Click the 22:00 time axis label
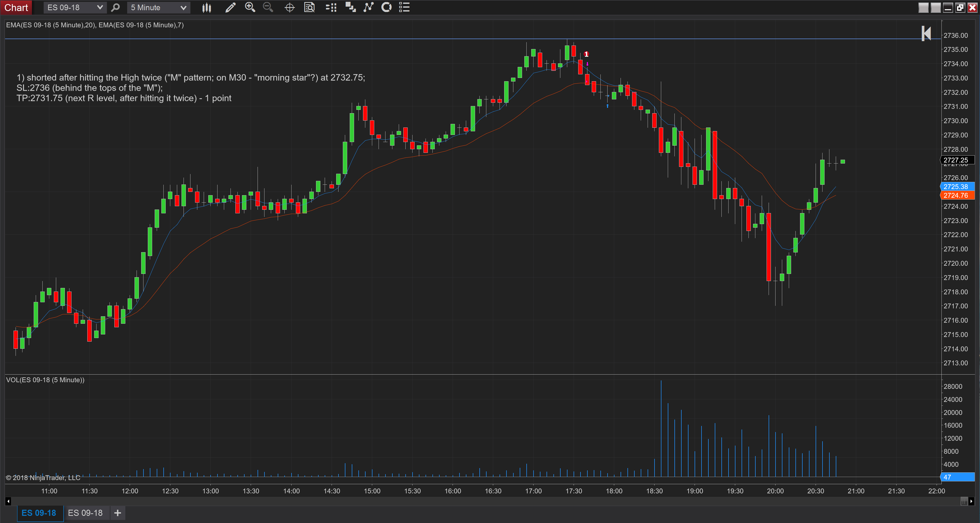The height and width of the screenshot is (523, 980). click(x=937, y=491)
